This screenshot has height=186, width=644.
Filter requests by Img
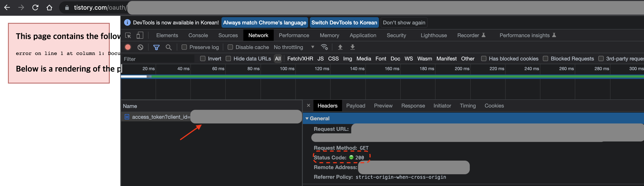tap(347, 59)
